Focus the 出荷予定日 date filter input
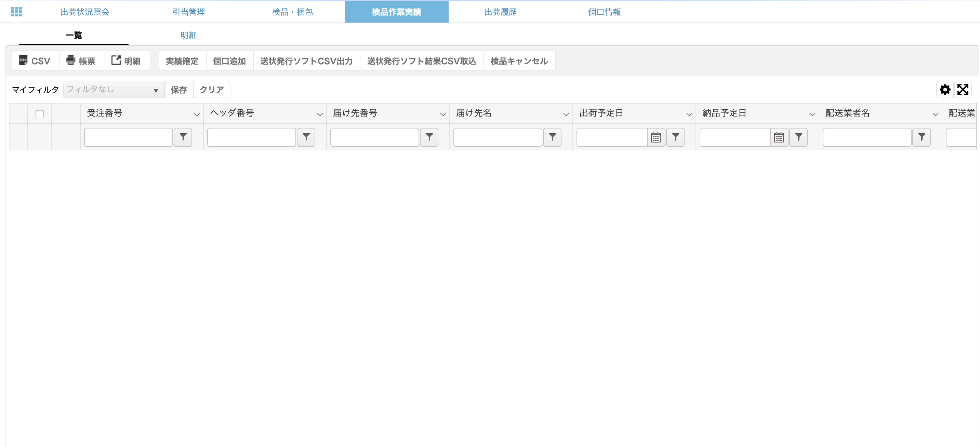Screen dimensions: 980x447 (x=612, y=137)
